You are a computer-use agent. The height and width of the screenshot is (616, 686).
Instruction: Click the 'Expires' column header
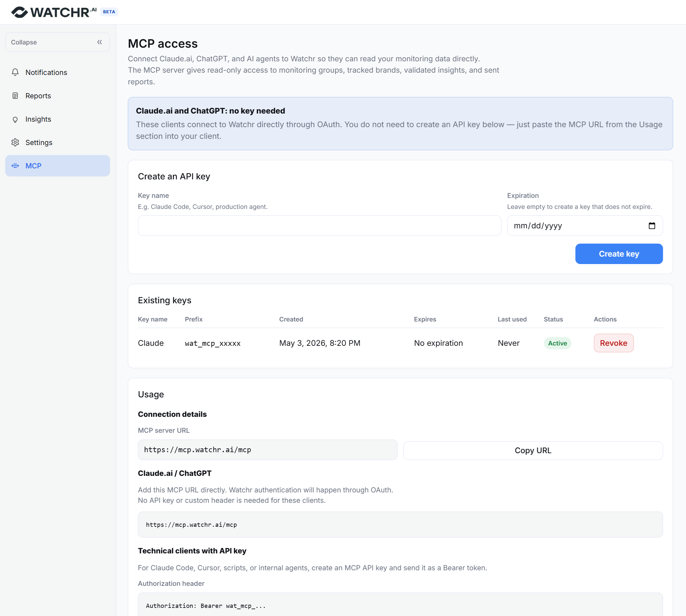tap(425, 319)
